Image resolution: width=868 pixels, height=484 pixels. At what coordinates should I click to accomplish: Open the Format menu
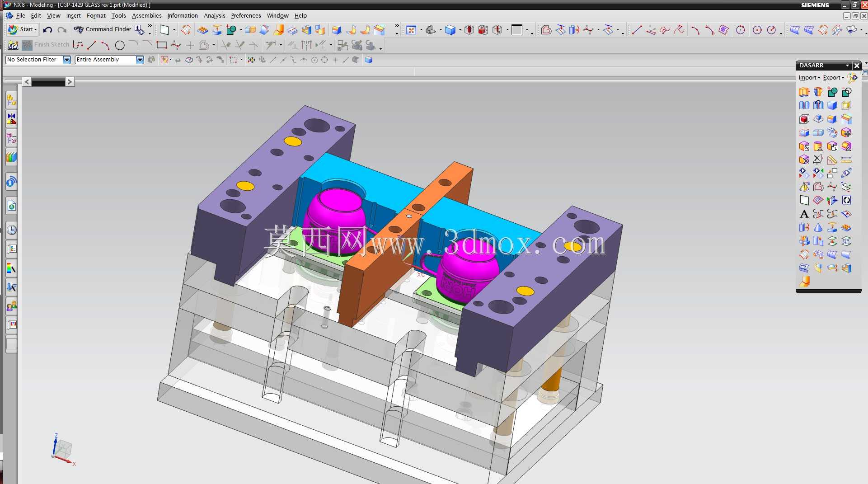(x=96, y=16)
